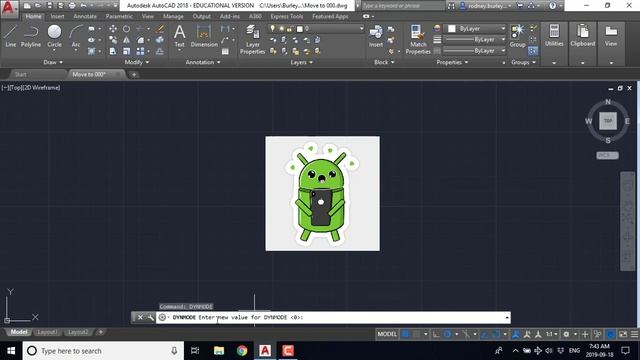The width and height of the screenshot is (640, 360).
Task: Select the Dimension tool
Action: [x=204, y=36]
